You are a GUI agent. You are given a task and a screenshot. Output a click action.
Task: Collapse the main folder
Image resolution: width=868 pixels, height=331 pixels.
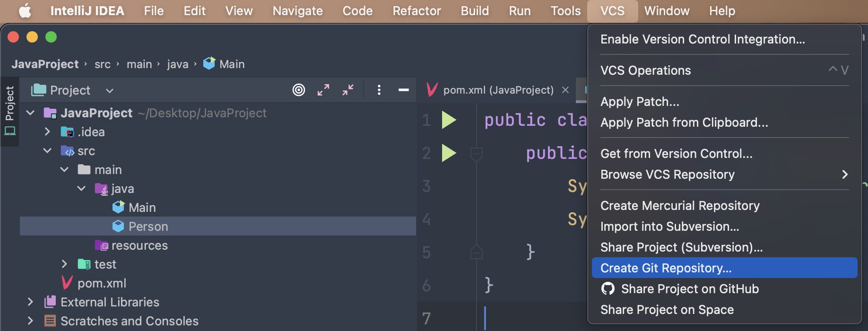[x=64, y=169]
